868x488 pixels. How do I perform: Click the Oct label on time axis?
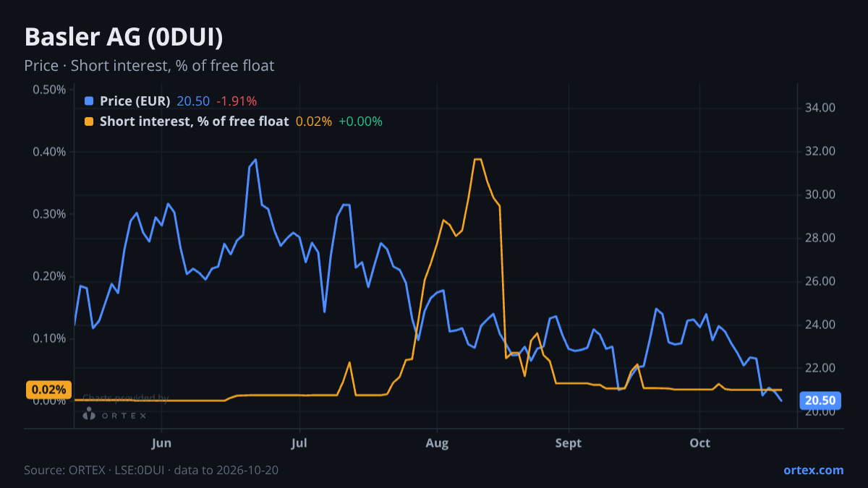click(699, 442)
